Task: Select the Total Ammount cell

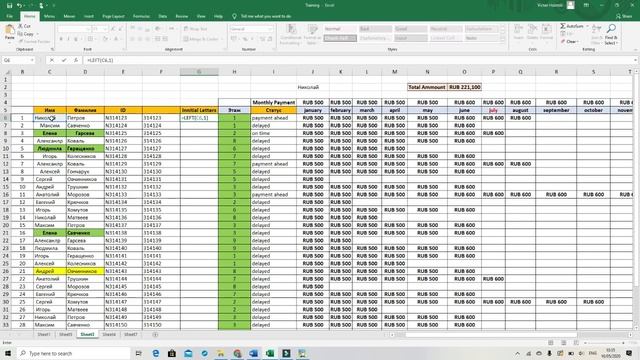Action: tap(427, 87)
